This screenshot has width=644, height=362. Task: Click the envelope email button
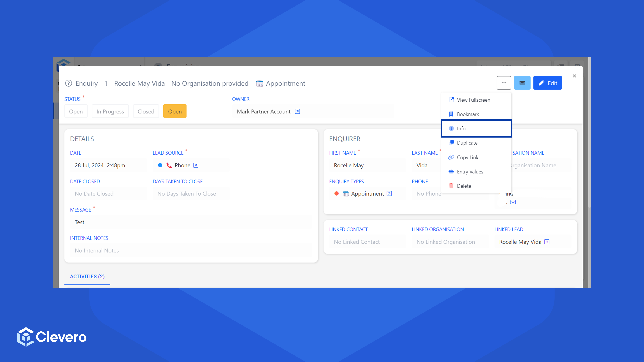(522, 83)
